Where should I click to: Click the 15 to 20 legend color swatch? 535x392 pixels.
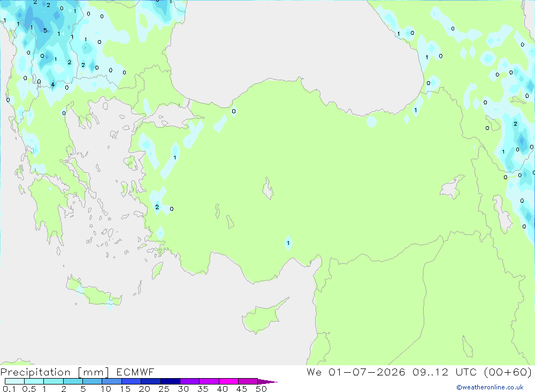(x=131, y=381)
